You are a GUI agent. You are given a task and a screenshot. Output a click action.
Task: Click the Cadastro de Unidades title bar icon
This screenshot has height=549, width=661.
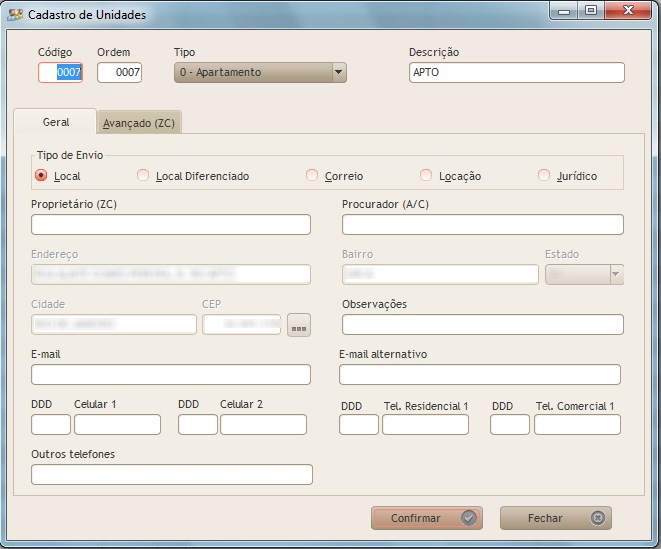[15, 15]
